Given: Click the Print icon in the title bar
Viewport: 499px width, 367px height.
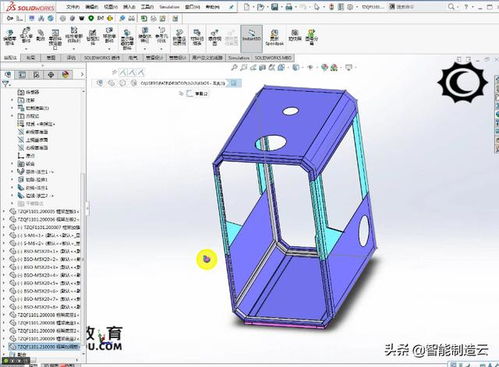Looking at the screenshot, I should coord(289,7).
